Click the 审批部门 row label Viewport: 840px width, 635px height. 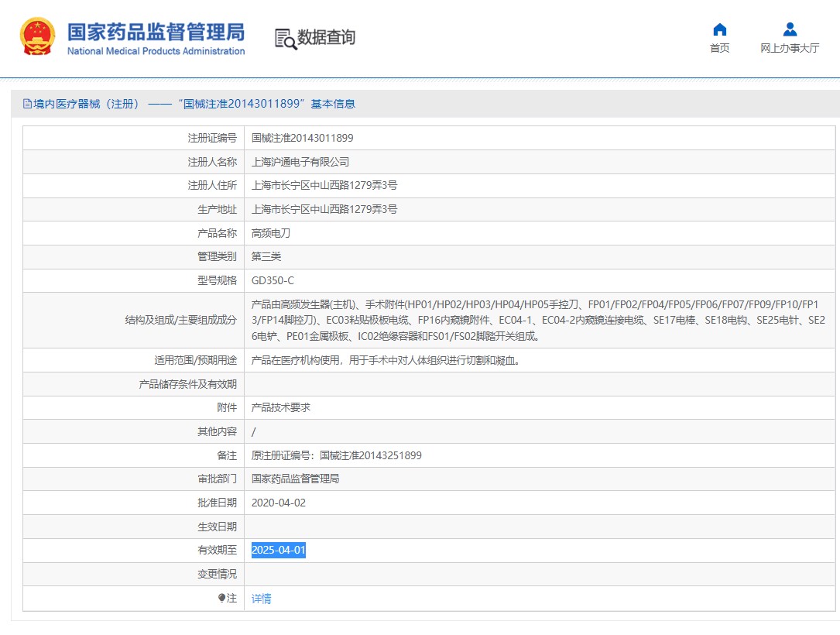217,479
